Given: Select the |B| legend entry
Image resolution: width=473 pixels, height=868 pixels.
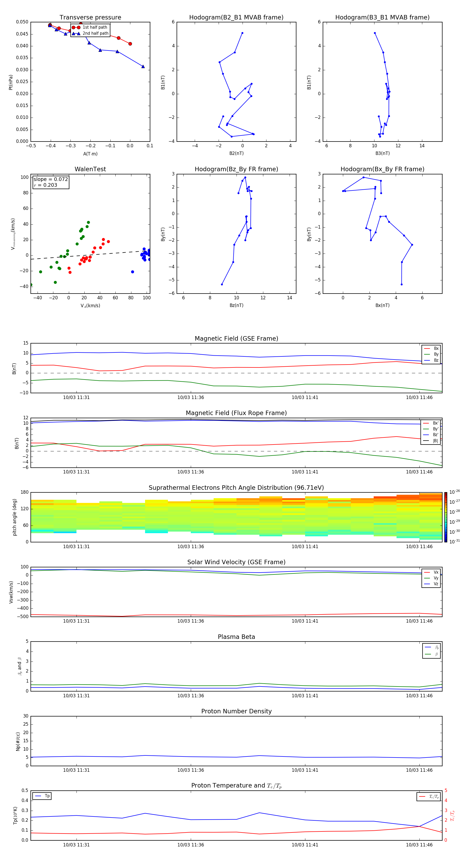Looking at the screenshot, I should (431, 441).
